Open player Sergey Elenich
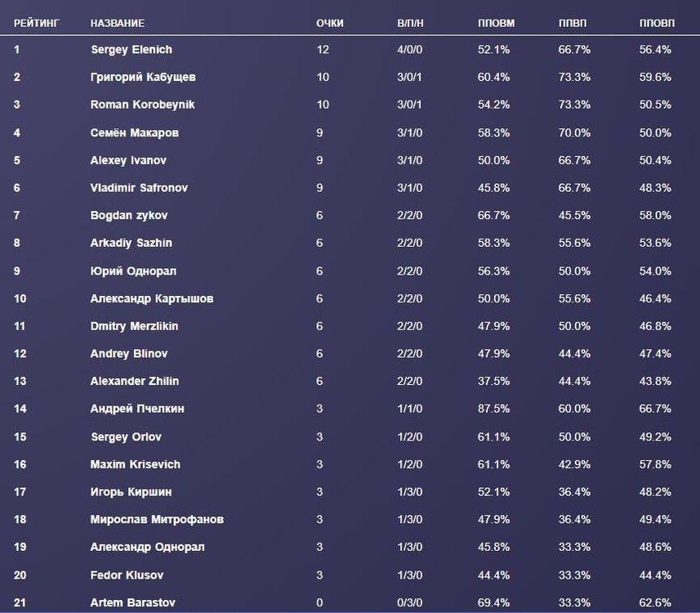 click(132, 50)
